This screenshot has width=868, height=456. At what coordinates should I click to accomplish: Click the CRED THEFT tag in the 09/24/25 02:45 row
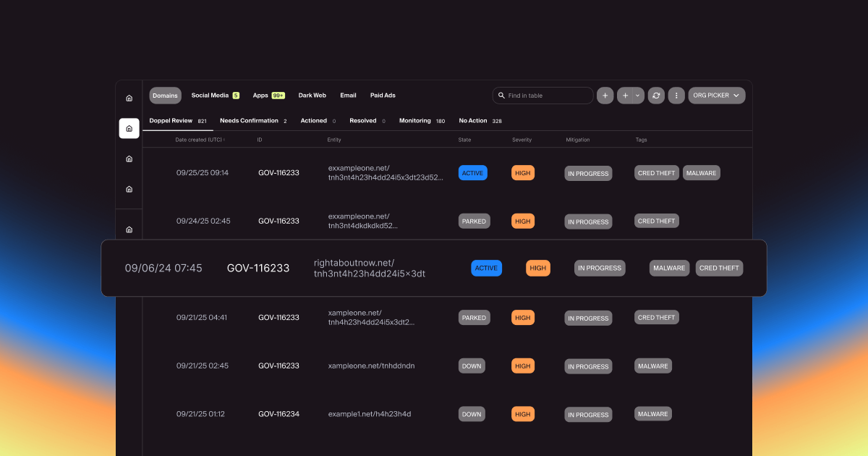tap(657, 221)
